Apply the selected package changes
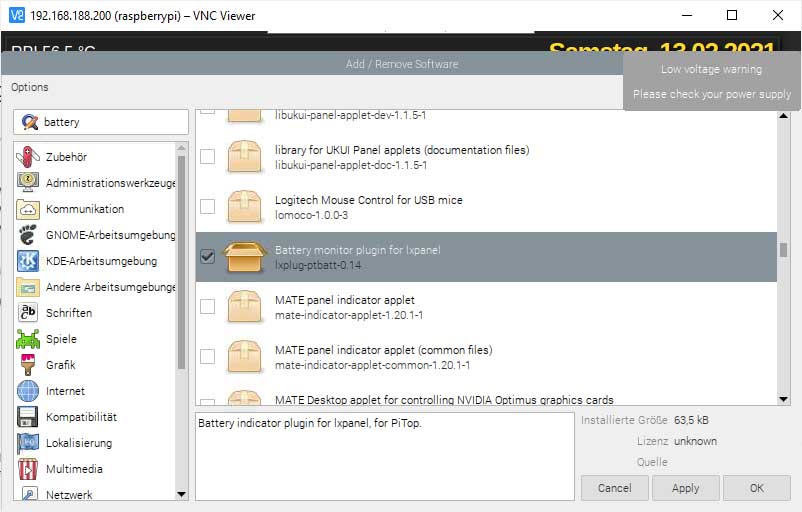The height and width of the screenshot is (512, 802). pos(685,488)
